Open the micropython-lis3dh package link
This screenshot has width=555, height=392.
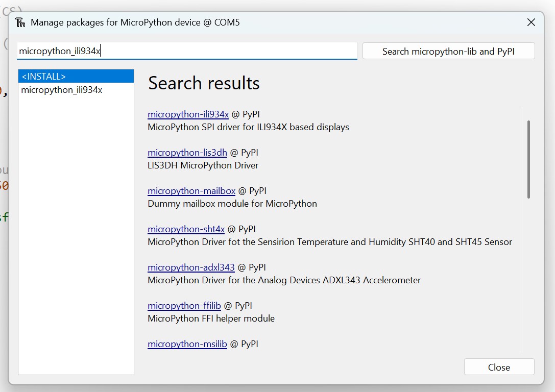click(187, 153)
